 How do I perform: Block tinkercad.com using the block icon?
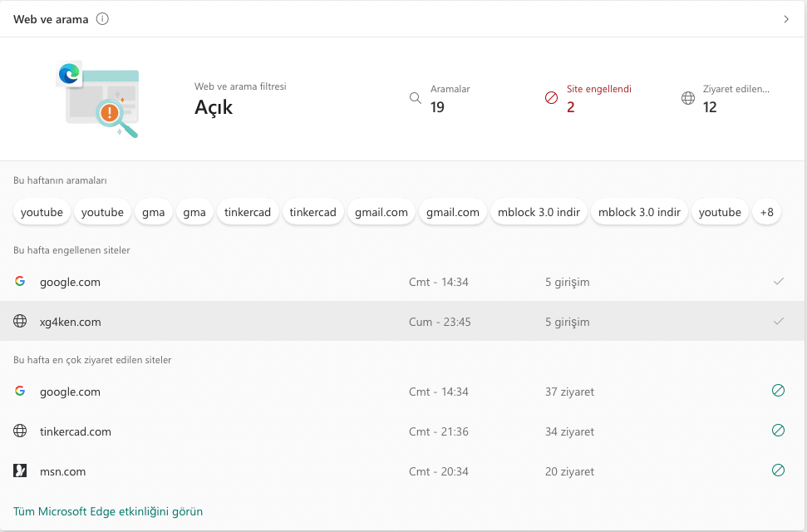point(778,431)
